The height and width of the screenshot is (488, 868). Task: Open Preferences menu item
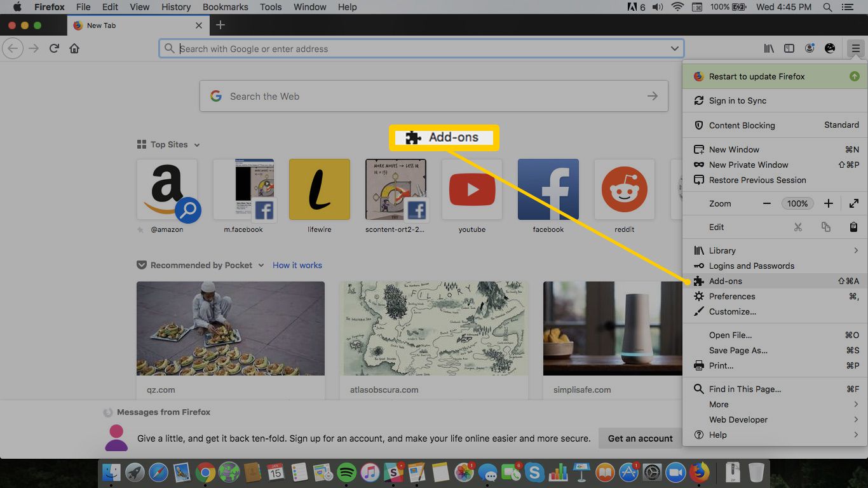(775, 296)
